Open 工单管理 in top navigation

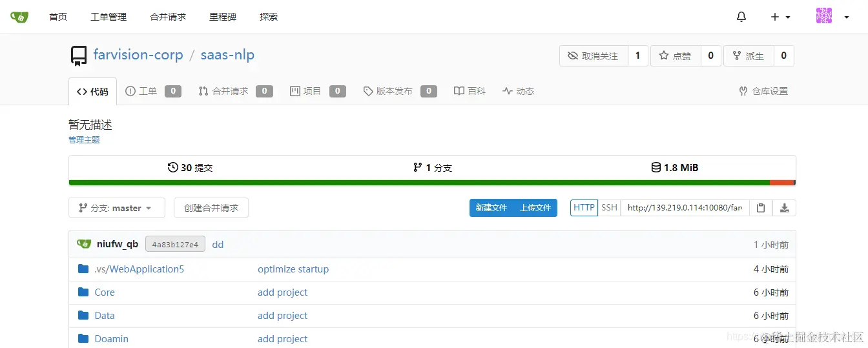pos(108,17)
